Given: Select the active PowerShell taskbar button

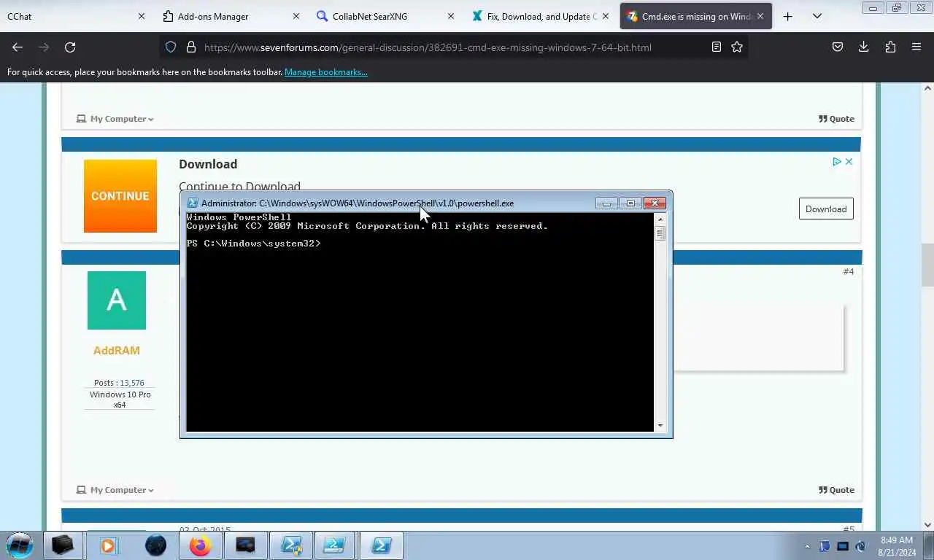Looking at the screenshot, I should 382,545.
